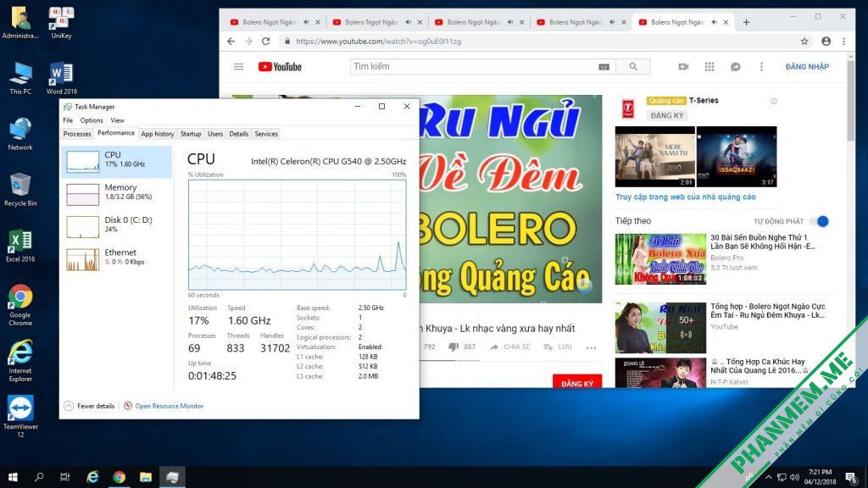Switch to the Services tab
The image size is (868, 488).
(265, 134)
